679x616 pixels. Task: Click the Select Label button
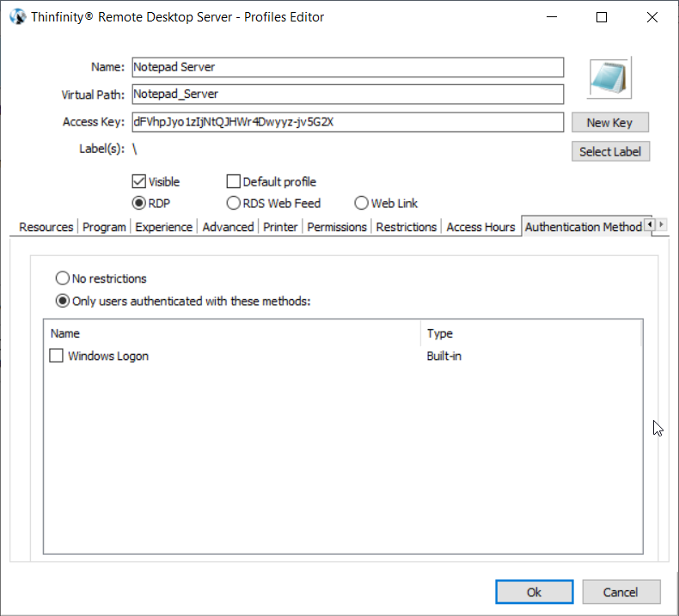click(x=610, y=151)
